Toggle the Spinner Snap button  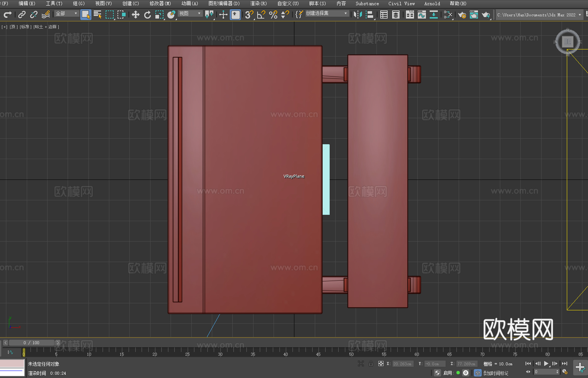pyautogui.click(x=285, y=14)
